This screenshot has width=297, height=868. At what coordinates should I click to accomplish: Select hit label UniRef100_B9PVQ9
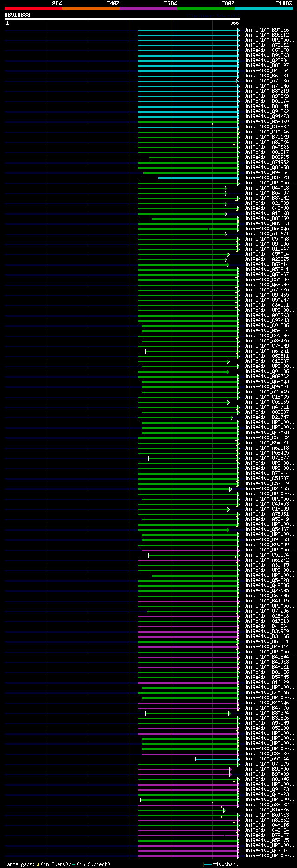266,774
